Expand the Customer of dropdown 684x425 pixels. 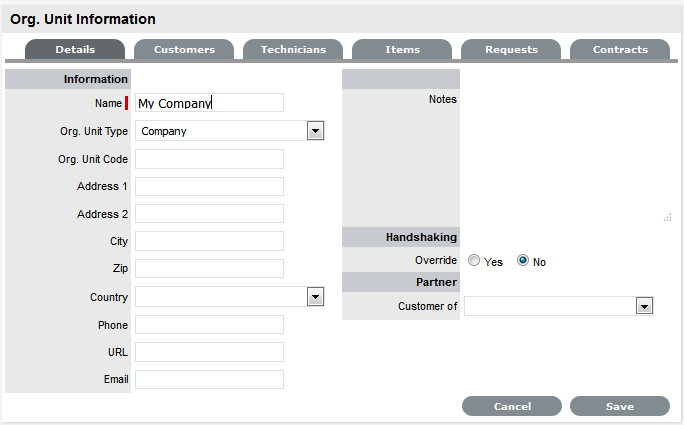(x=644, y=306)
